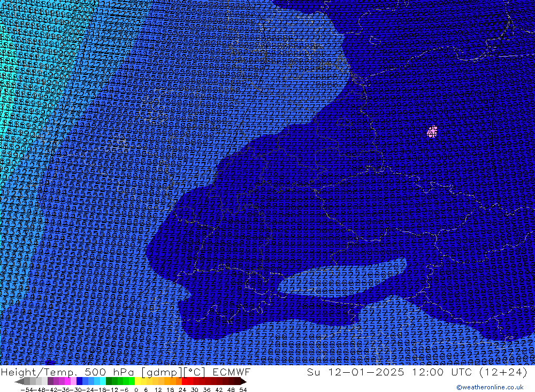Screen dimensions: 535x392
Task: Click the pink cold spot on the map
Action: 432,132
